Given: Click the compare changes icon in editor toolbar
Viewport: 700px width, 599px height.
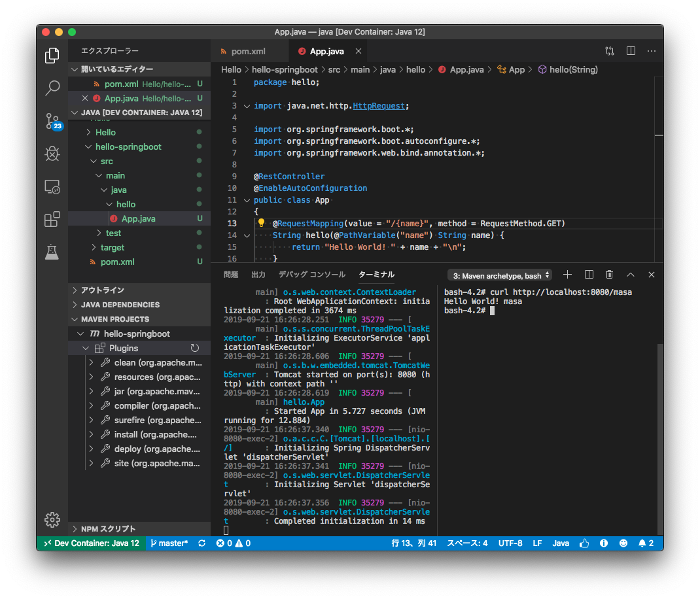Looking at the screenshot, I should (x=610, y=51).
